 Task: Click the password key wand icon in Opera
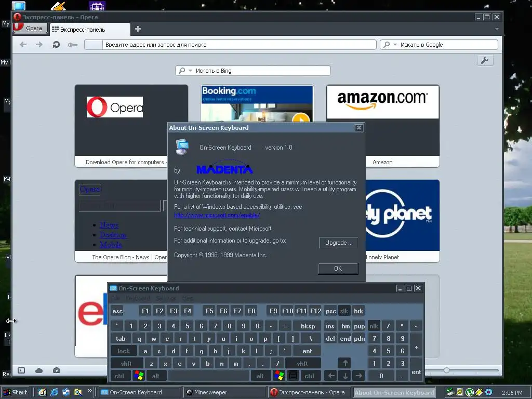tap(72, 45)
